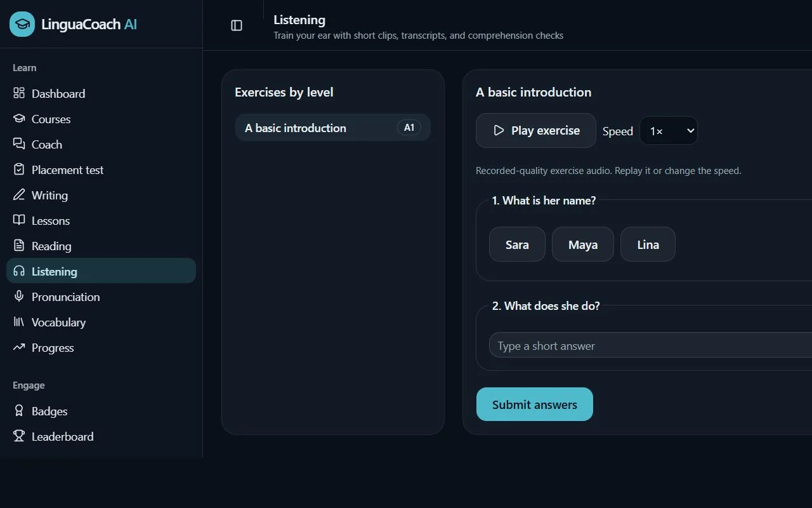Viewport: 812px width, 508px height.
Task: Select the A basic introduction exercise
Action: pos(333,128)
